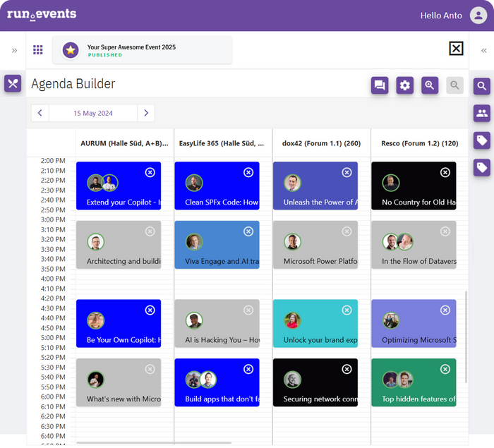This screenshot has height=448, width=494.
Task: Select Your Super Awesome Event 2025 card
Action: 142,50
